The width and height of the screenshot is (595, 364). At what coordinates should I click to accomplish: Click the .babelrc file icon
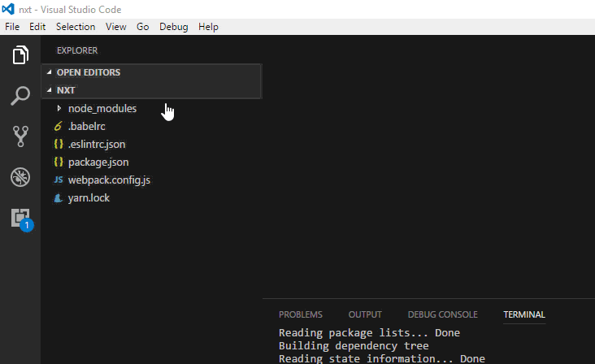point(58,126)
